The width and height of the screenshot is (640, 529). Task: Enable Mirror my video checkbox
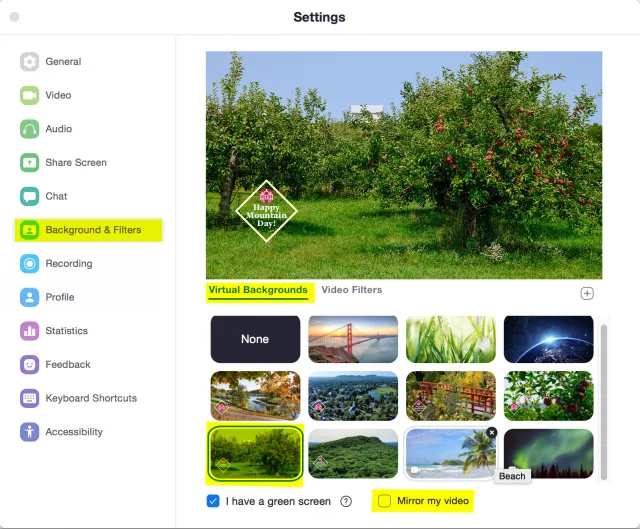point(384,501)
